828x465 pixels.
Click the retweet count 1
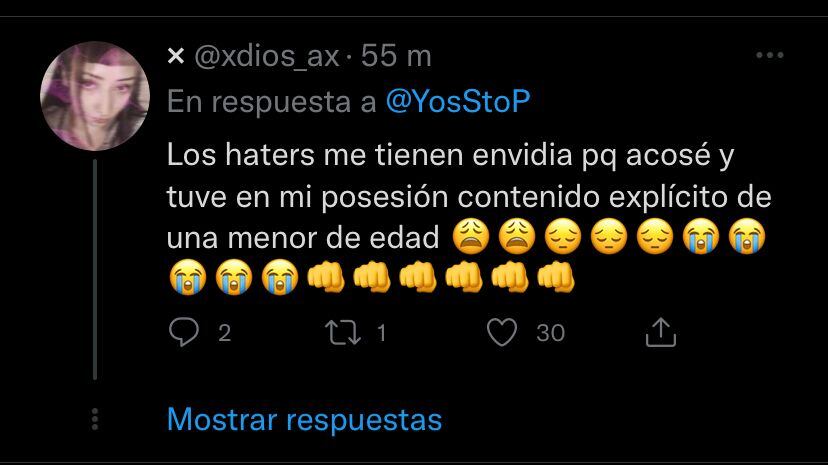click(x=381, y=333)
